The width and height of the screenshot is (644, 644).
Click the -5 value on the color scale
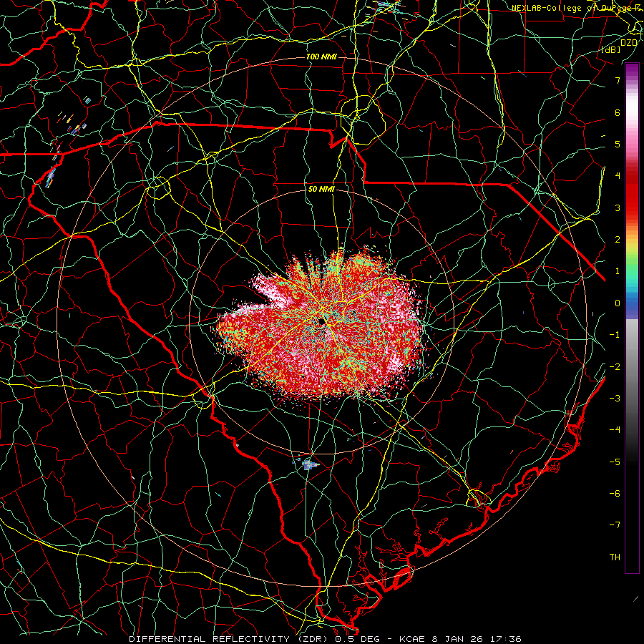click(615, 462)
